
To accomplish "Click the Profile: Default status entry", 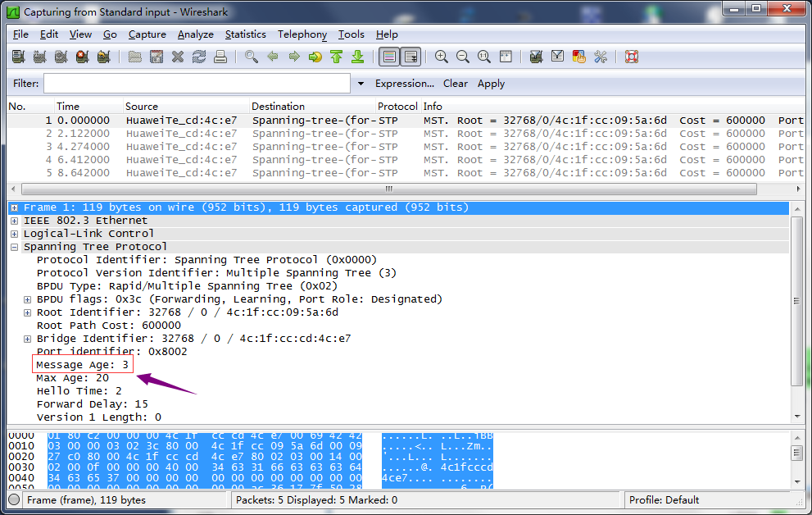I will point(664,500).
